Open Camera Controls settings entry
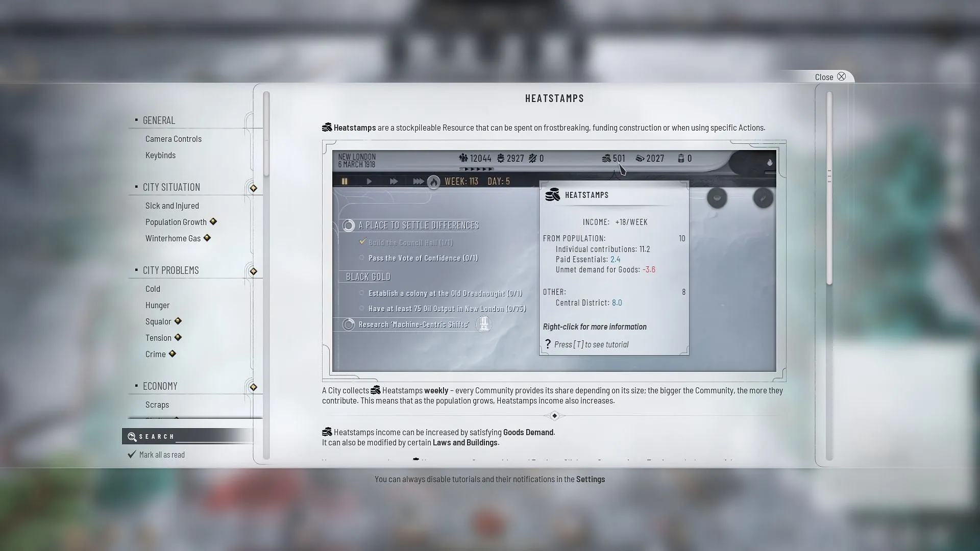Viewport: 980px width, 551px height. pyautogui.click(x=174, y=139)
